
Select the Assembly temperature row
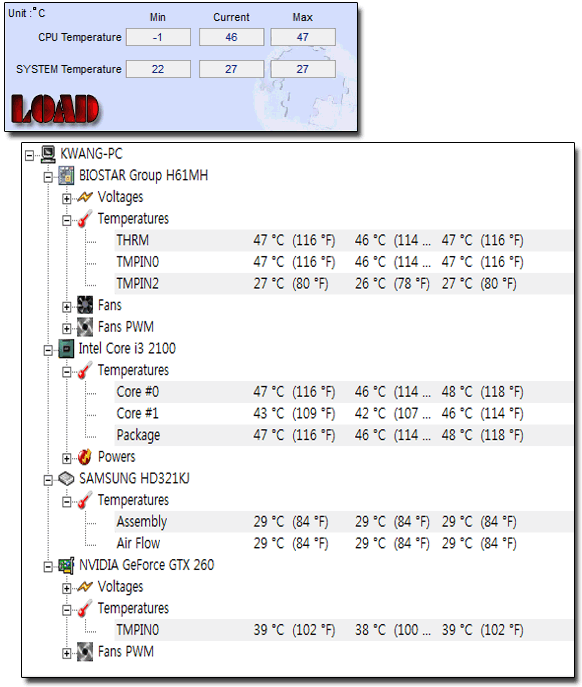tap(344, 522)
